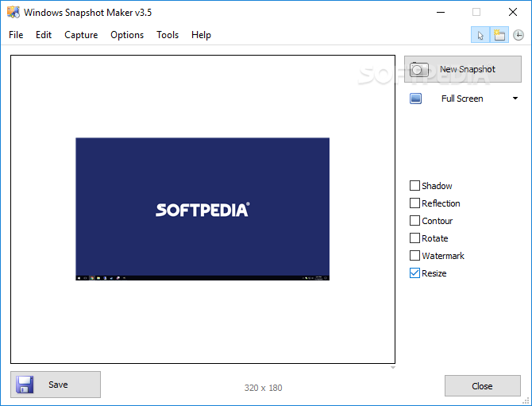The image size is (532, 406).
Task: Enable the Shadow effect checkbox
Action: [x=414, y=186]
